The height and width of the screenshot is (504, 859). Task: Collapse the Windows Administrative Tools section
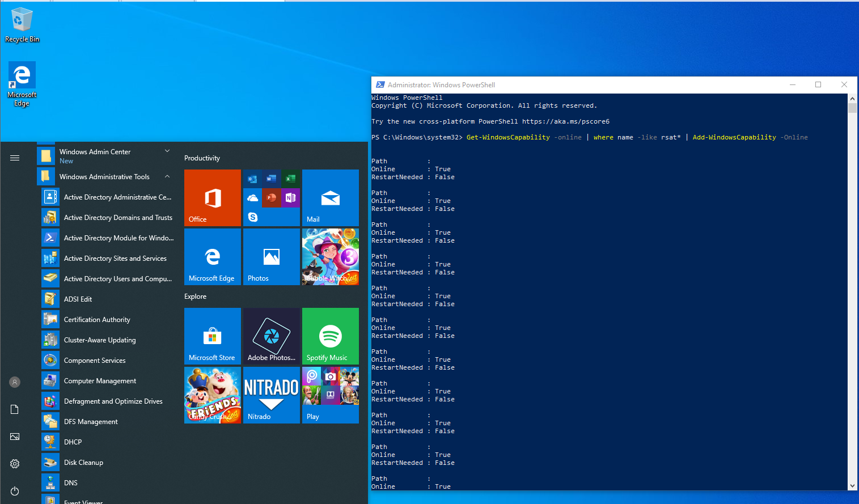coord(167,176)
